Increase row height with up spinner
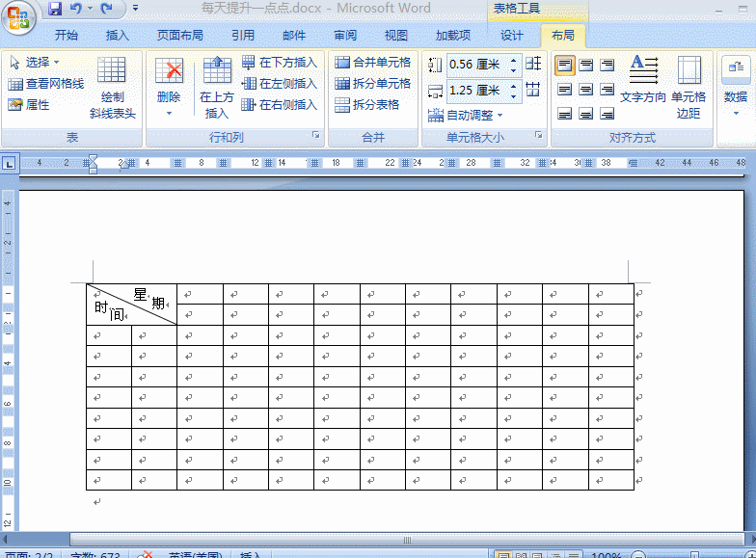Screen dimensions: 756x558 [513, 60]
